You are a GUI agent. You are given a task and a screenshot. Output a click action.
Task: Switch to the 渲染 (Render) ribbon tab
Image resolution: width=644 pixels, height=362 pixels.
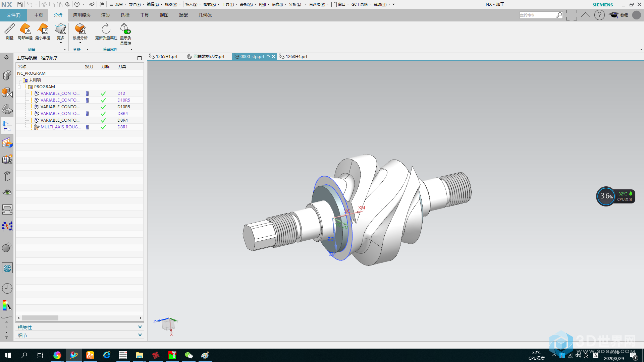tap(106, 15)
